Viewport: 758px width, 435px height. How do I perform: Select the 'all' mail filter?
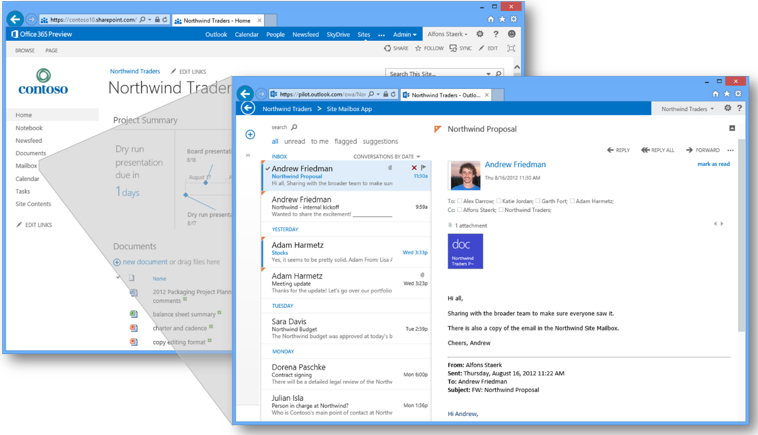point(275,141)
